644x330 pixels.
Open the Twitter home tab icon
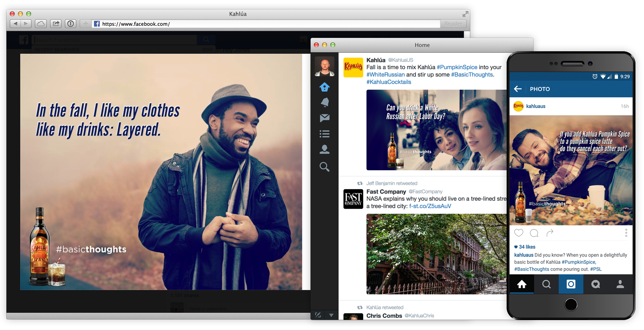pyautogui.click(x=325, y=87)
